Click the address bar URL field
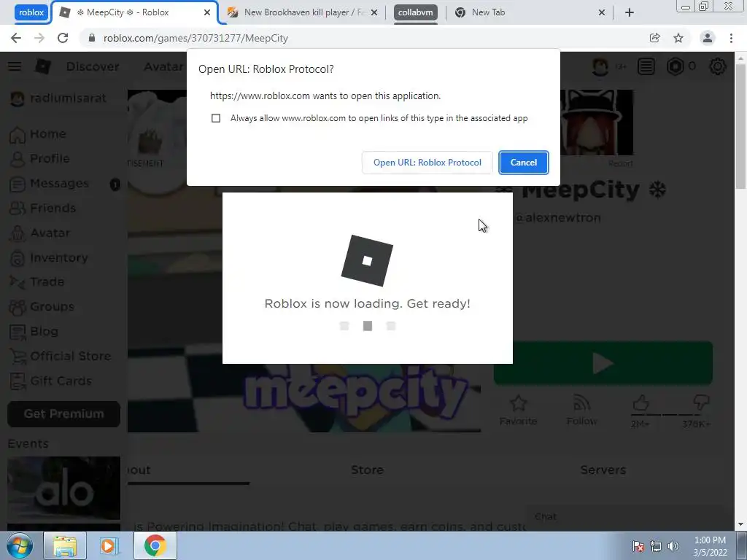 coord(196,38)
